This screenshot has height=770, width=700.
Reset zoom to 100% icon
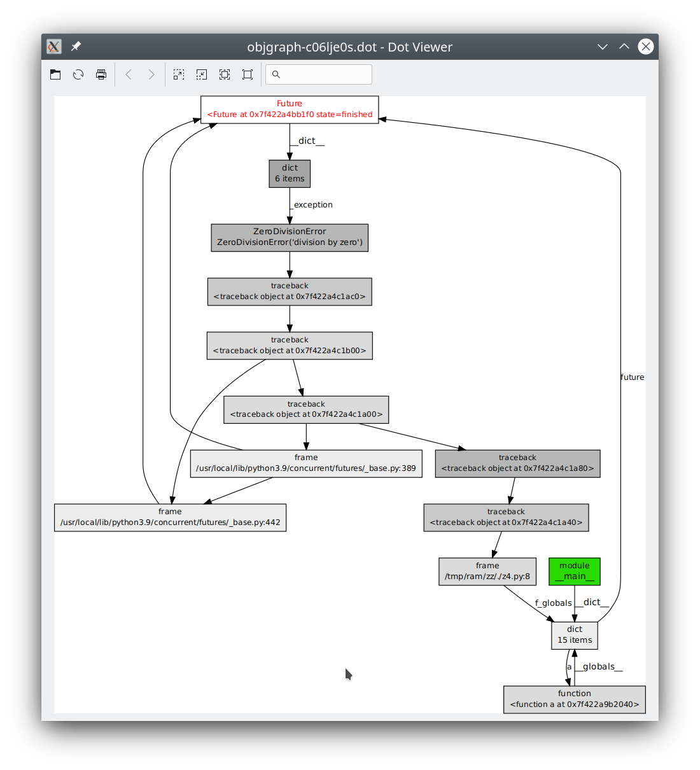click(248, 74)
